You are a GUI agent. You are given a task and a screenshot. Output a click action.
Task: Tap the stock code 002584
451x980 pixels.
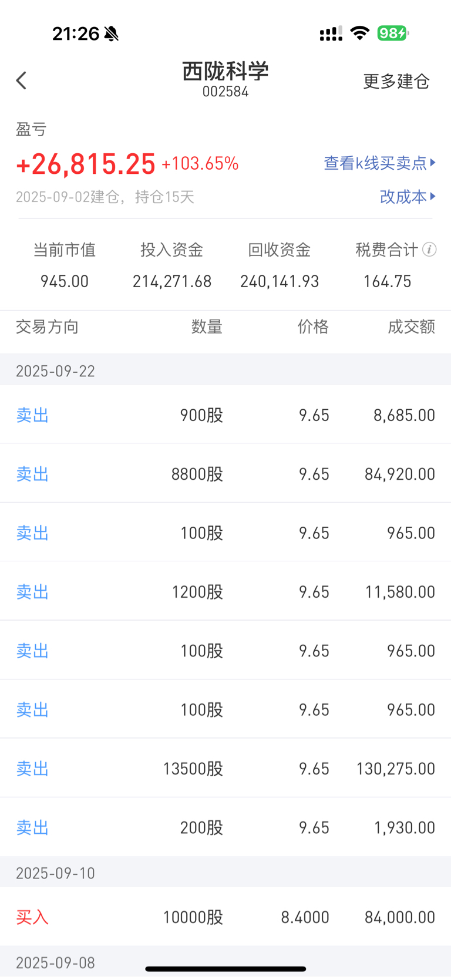(x=225, y=92)
